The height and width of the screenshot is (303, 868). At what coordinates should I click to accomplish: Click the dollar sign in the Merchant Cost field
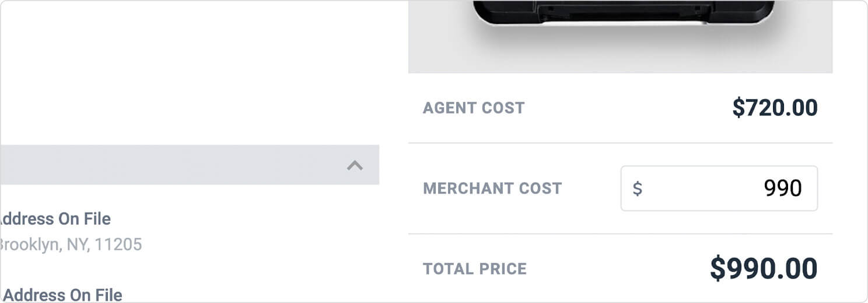[x=638, y=189]
